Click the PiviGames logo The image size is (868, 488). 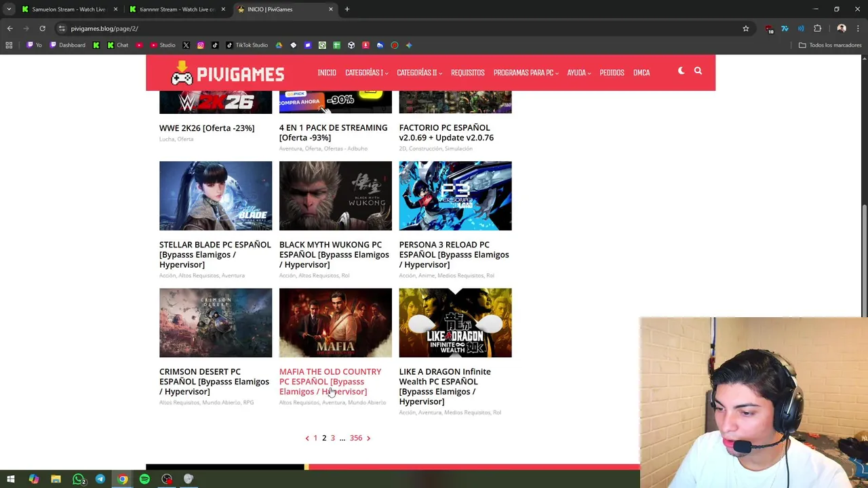[227, 73]
